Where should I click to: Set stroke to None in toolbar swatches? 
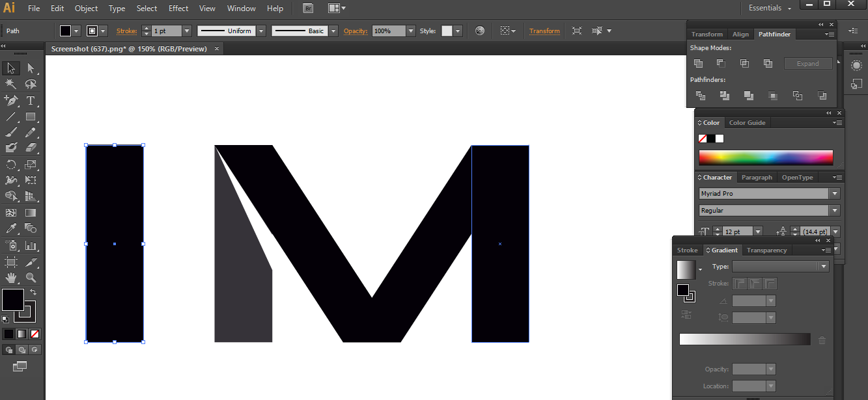coord(34,333)
